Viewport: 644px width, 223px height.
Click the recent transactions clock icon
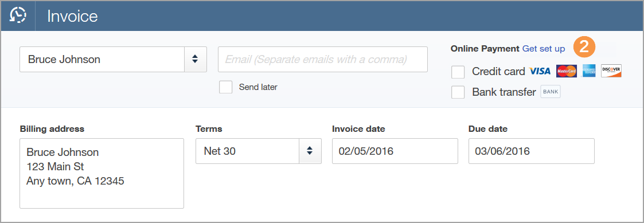(18, 15)
